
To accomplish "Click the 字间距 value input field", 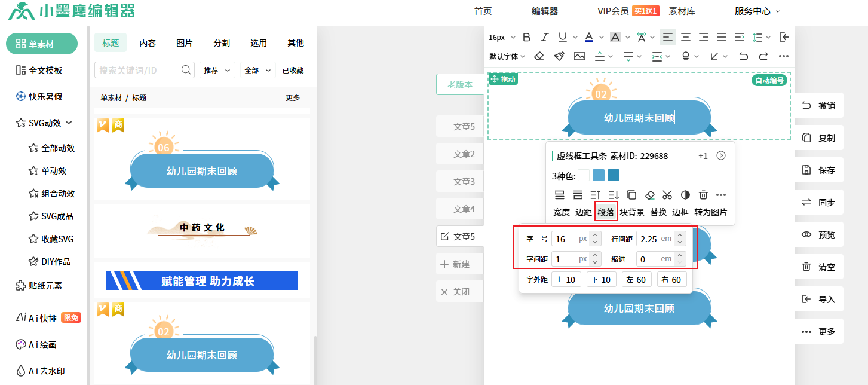I will (571, 259).
